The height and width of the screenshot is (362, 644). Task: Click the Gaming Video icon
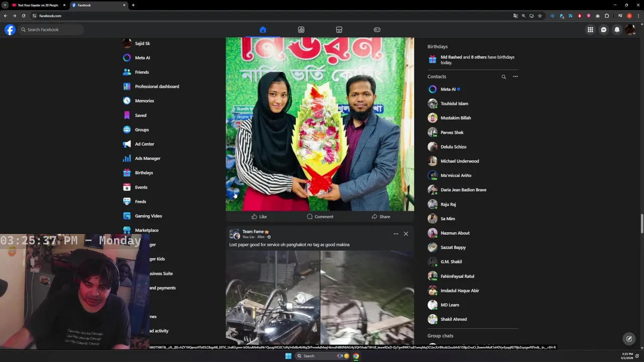pos(127,216)
